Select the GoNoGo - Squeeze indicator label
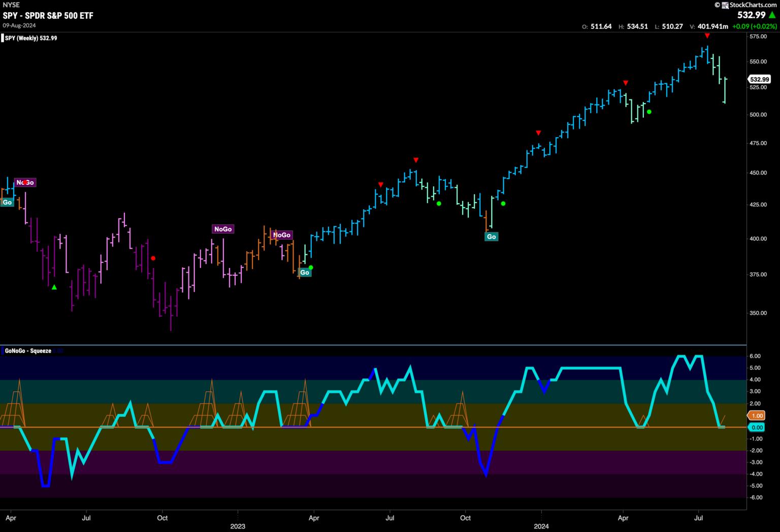 [28, 351]
